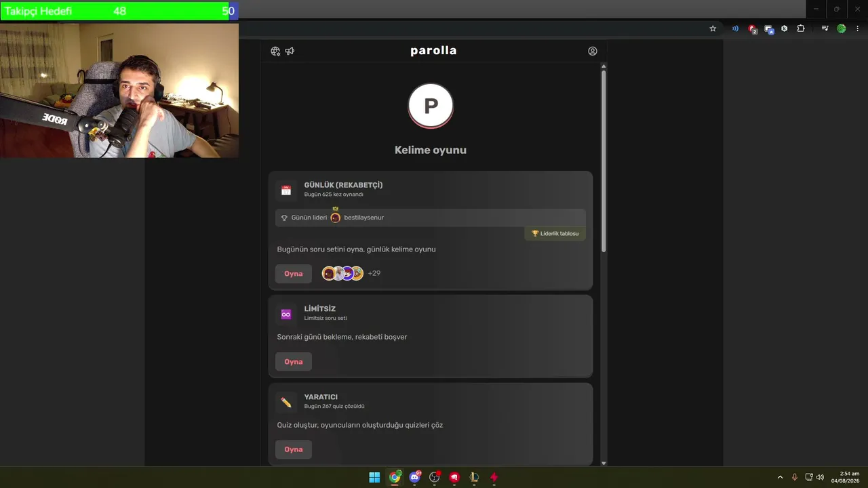Open the Chrome three-dot menu

point(858,28)
